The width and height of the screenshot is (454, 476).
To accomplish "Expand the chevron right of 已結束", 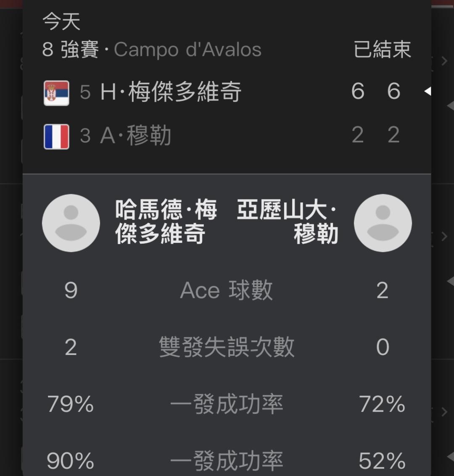I will (x=444, y=61).
